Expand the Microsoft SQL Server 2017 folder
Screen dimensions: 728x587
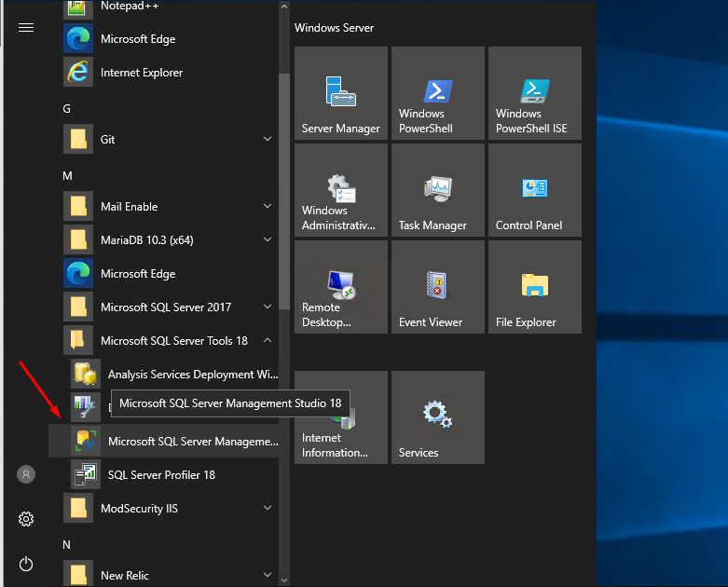click(168, 307)
